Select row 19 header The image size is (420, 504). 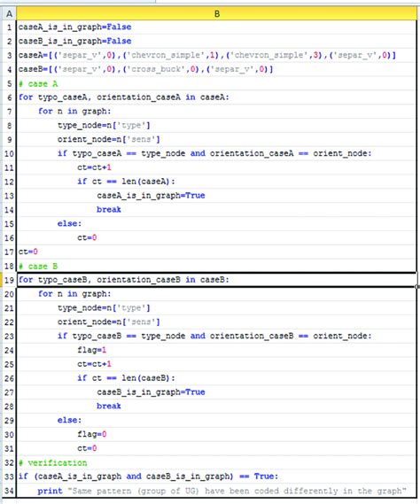(x=9, y=280)
